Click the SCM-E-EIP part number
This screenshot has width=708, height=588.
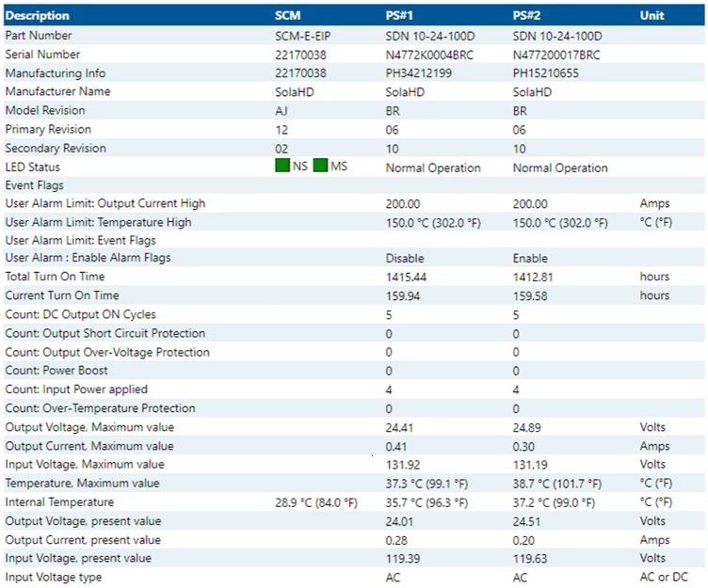coord(302,36)
